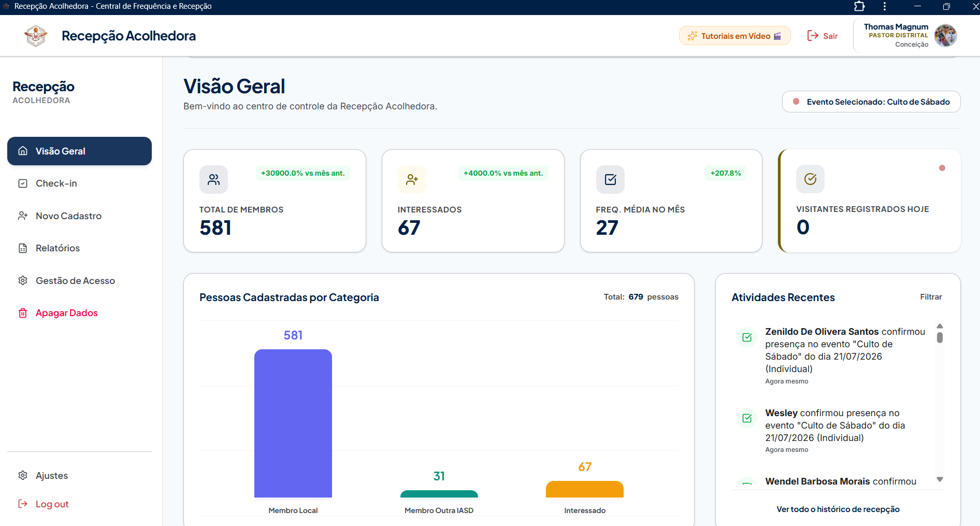This screenshot has height=526, width=980.
Task: Click the activities list scroll-down arrow
Action: pyautogui.click(x=940, y=479)
